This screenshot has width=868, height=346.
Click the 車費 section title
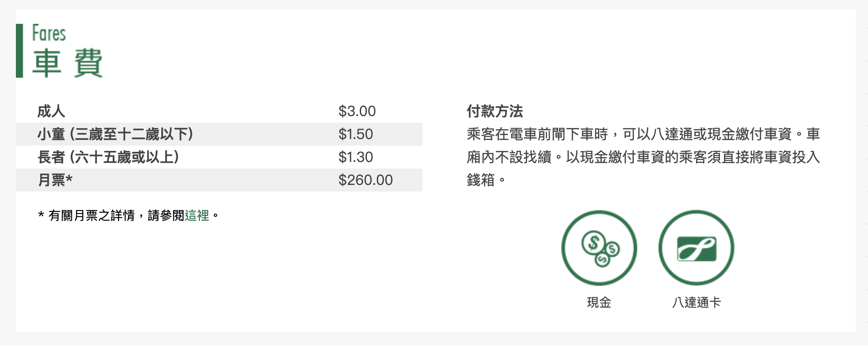[x=67, y=63]
